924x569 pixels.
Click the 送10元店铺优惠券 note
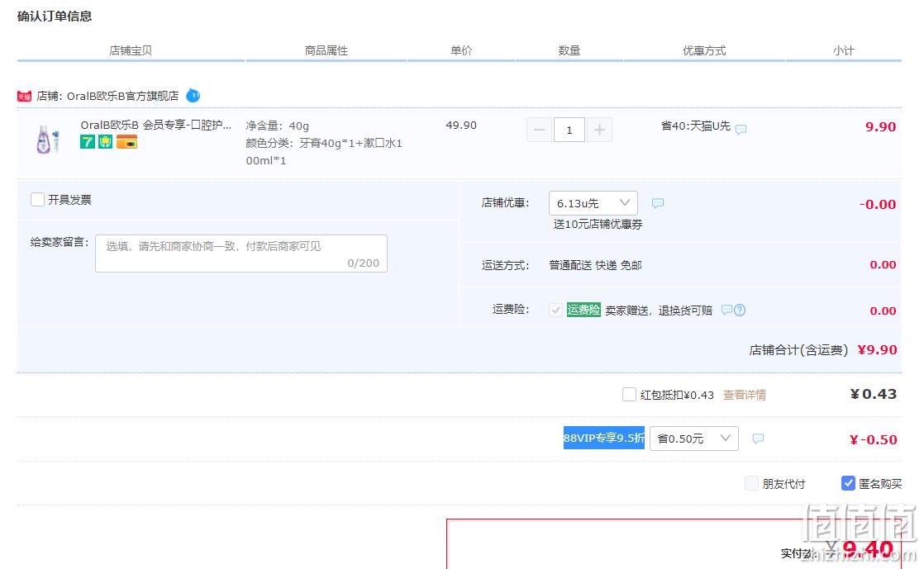598,224
